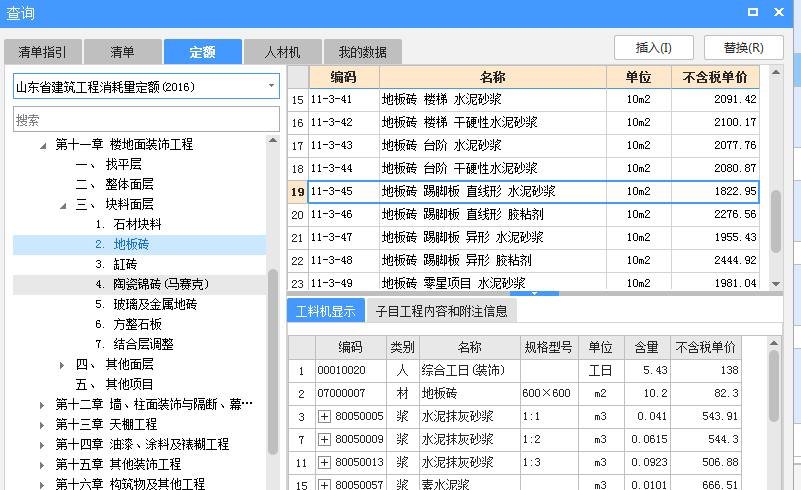
Task: Expand material row 80050005 plus icon
Action: pyautogui.click(x=324, y=416)
